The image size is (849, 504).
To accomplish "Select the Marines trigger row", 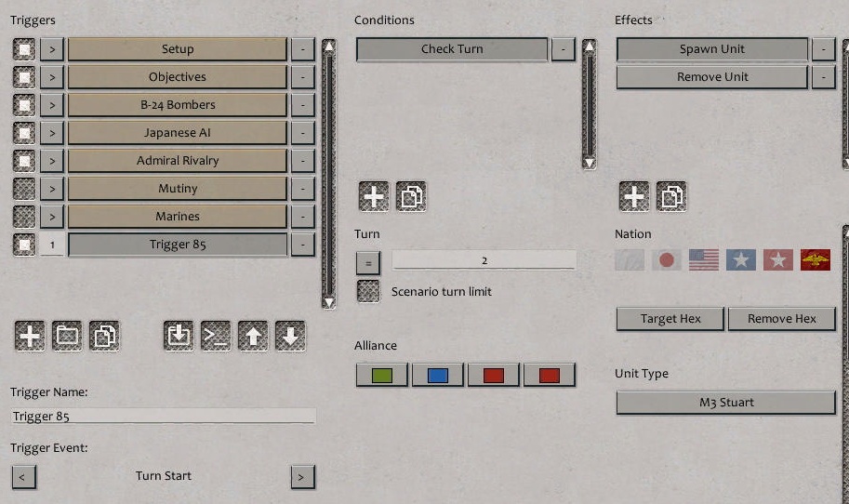I will [178, 217].
